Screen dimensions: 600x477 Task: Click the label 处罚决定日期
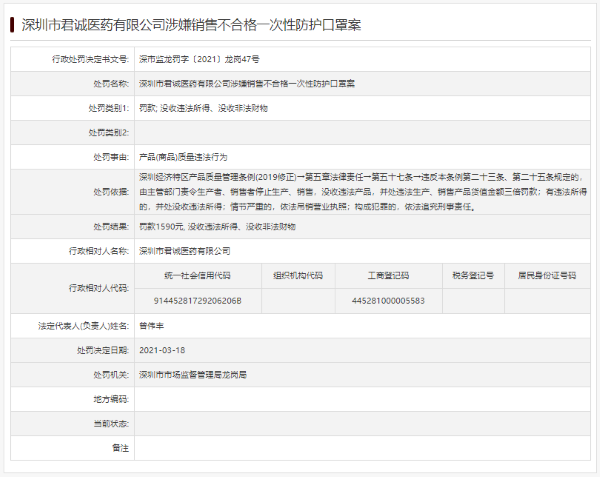tap(103, 350)
